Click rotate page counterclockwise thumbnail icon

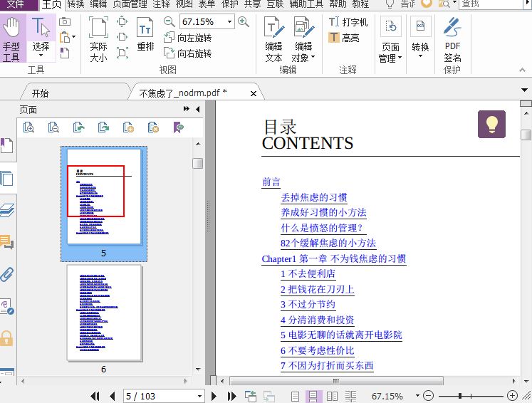pos(78,127)
